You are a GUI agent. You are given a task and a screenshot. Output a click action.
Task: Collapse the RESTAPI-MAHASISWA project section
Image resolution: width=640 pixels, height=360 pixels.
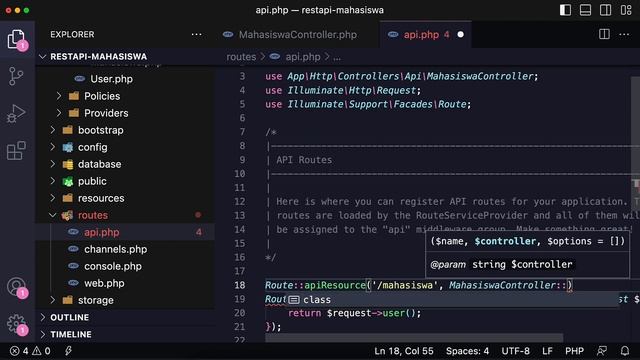click(x=98, y=56)
